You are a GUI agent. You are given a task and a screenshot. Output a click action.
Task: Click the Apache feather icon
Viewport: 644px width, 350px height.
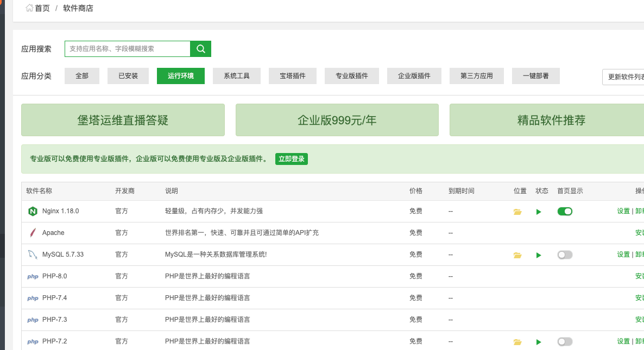33,233
